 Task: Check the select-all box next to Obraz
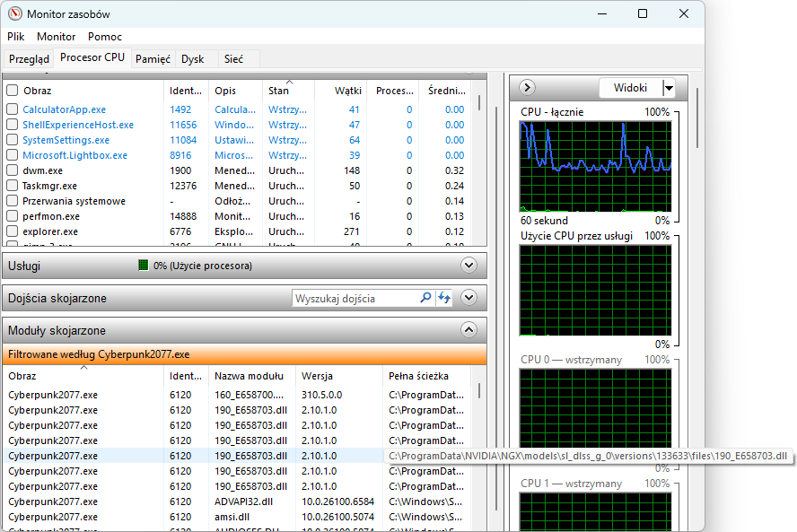point(13,91)
